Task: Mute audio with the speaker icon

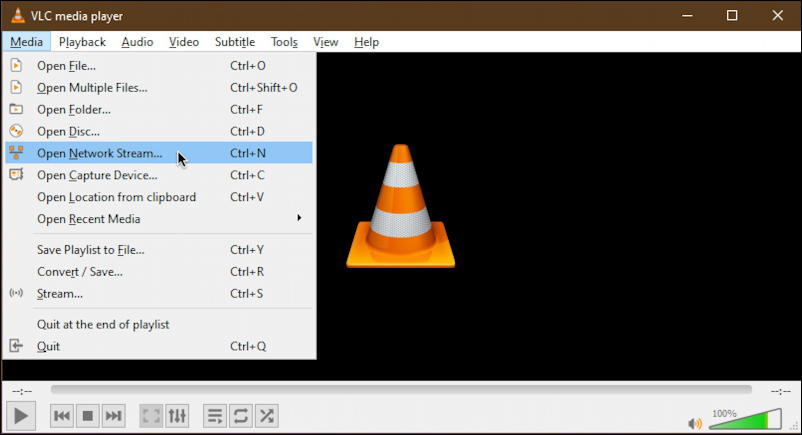Action: (x=695, y=423)
